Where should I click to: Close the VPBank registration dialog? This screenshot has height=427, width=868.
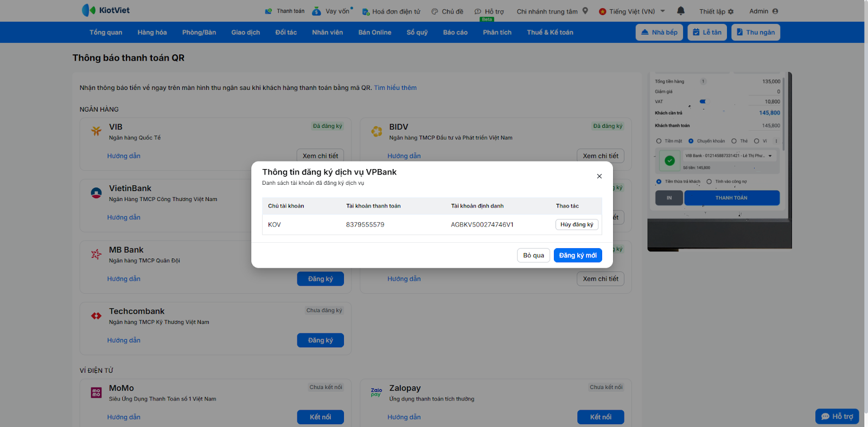point(599,176)
